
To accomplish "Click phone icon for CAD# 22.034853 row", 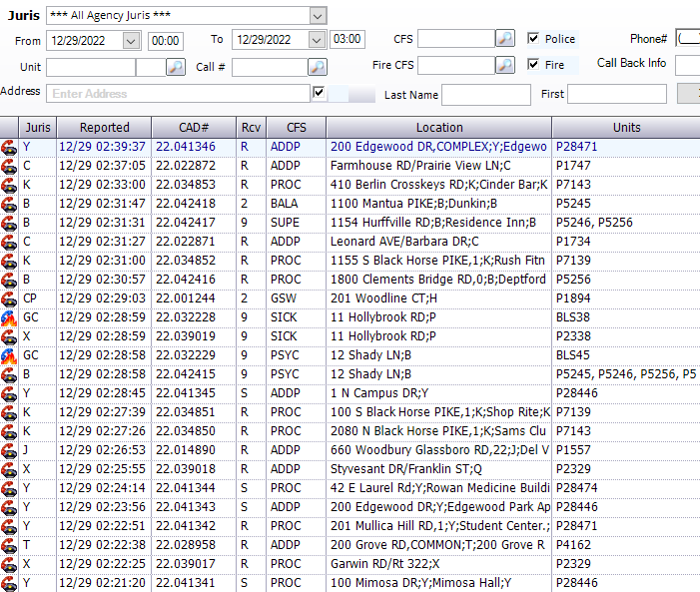I will coord(9,186).
